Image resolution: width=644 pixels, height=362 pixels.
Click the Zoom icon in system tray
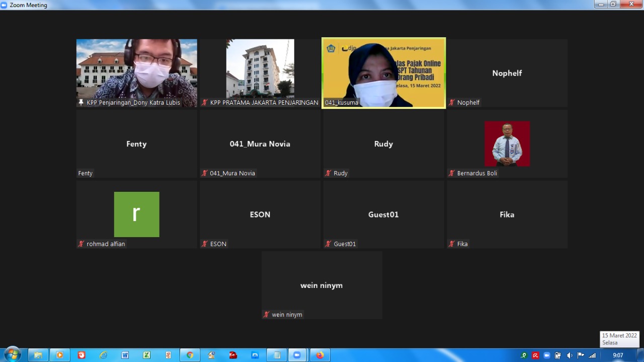click(547, 355)
